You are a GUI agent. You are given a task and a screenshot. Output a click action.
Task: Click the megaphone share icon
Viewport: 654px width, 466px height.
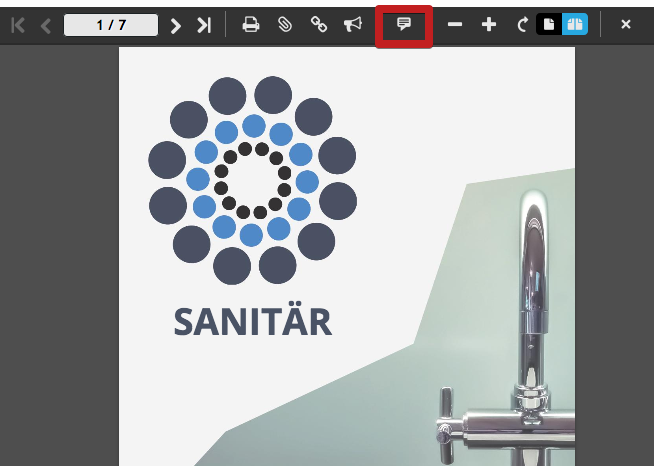tap(353, 25)
